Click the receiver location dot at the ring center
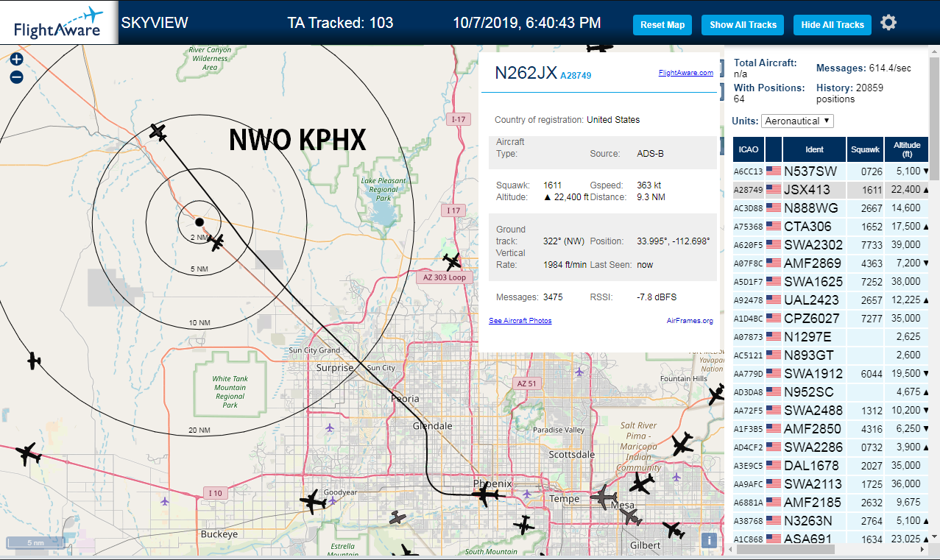Image resolution: width=940 pixels, height=560 pixels. coord(199,221)
